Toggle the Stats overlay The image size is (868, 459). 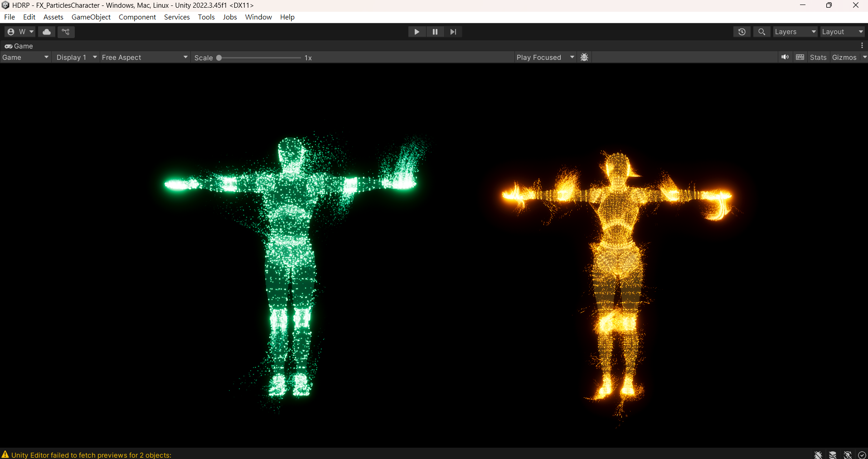coord(818,58)
